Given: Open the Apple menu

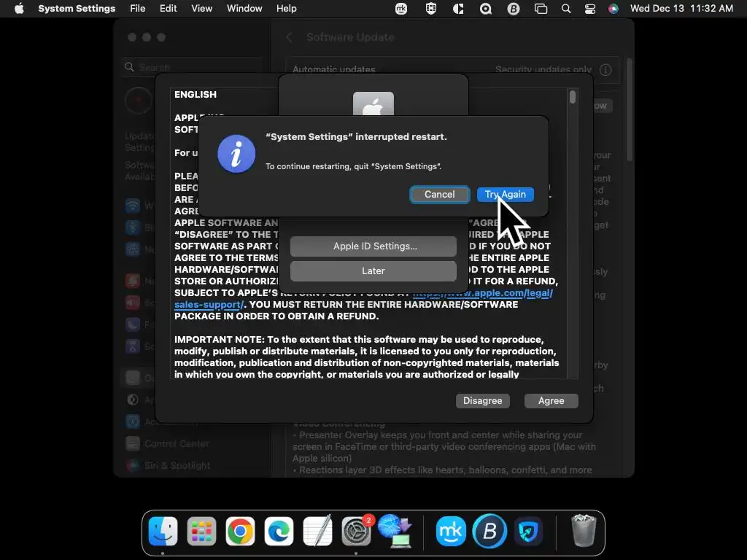Looking at the screenshot, I should pos(19,9).
